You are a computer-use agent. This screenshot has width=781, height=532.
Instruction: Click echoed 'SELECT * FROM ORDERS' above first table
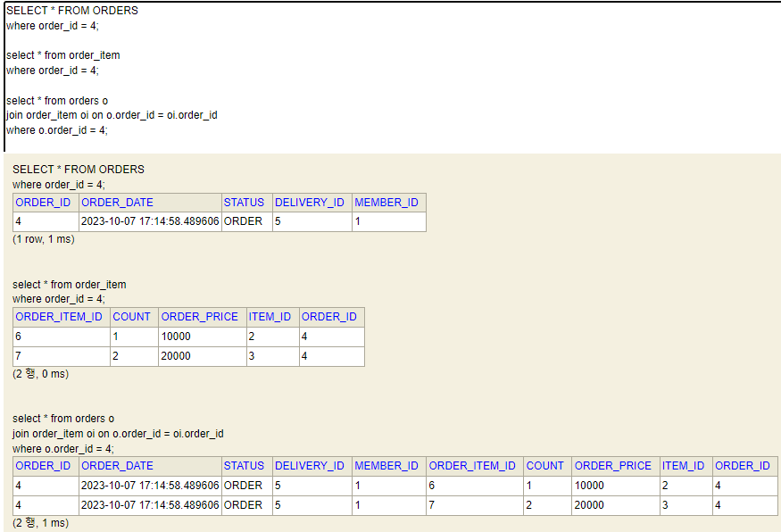[x=79, y=170]
